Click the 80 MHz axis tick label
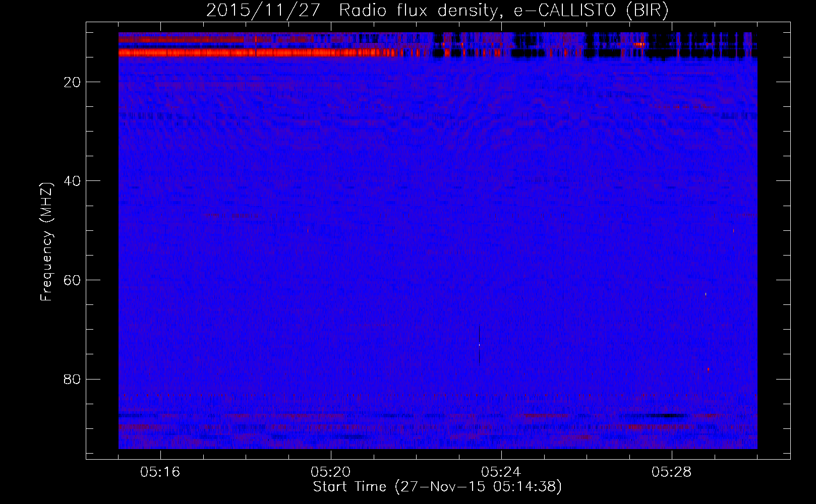The height and width of the screenshot is (504, 816). pyautogui.click(x=72, y=379)
